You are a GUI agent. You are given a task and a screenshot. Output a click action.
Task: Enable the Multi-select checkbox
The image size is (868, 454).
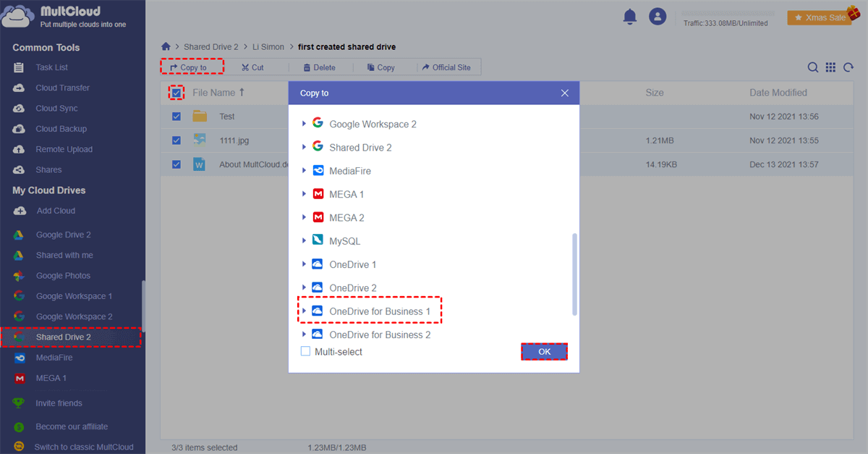(x=305, y=352)
